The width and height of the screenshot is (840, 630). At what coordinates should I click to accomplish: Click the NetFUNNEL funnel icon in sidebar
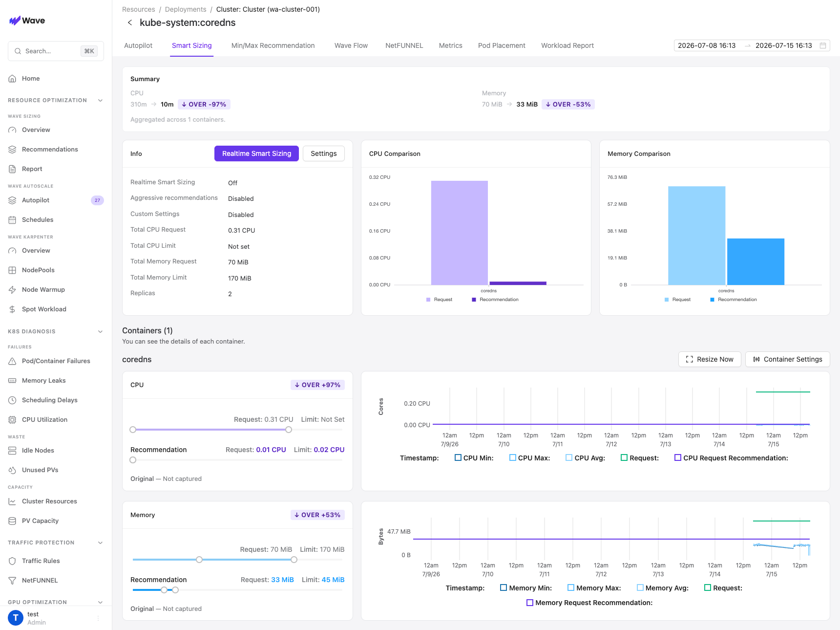click(12, 581)
